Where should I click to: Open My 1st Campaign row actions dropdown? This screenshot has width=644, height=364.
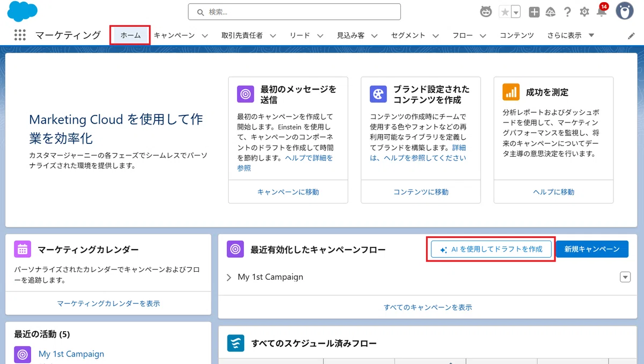(x=625, y=277)
